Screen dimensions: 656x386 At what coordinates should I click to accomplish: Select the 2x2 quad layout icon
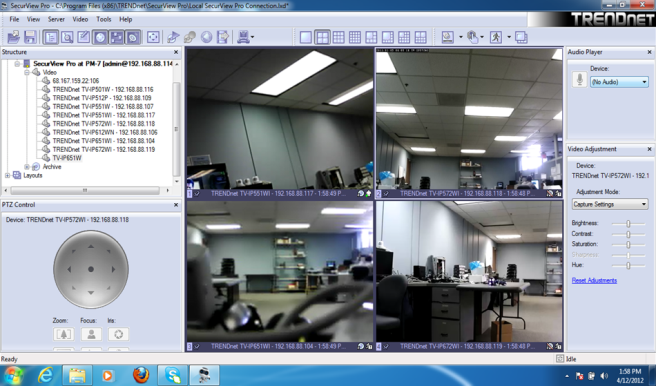click(322, 37)
